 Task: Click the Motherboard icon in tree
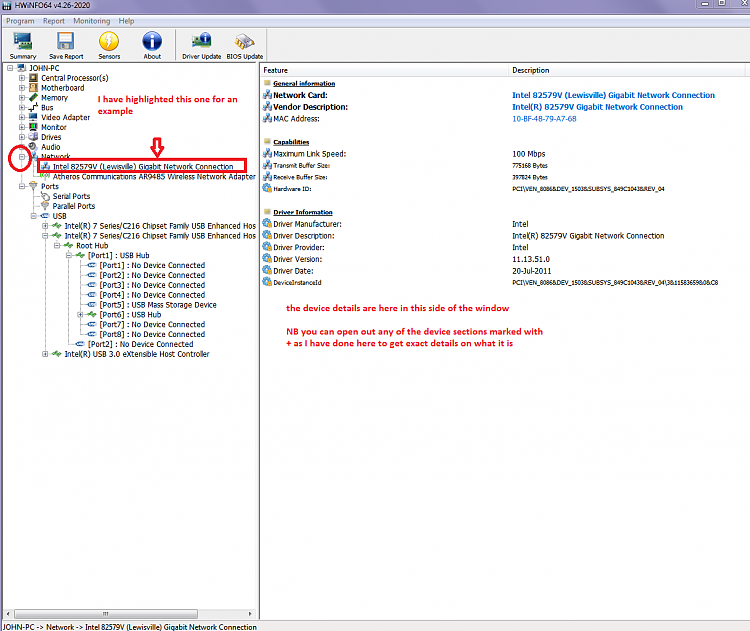click(x=33, y=88)
